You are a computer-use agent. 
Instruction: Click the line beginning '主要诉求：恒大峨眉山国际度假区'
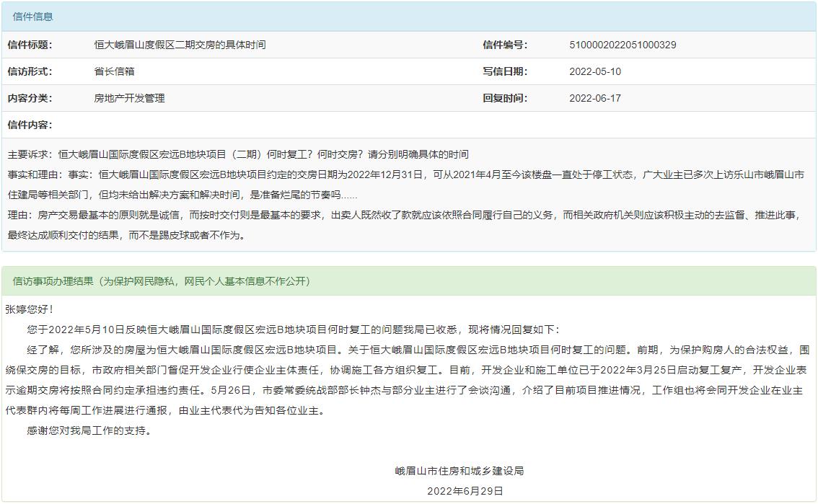(238, 154)
